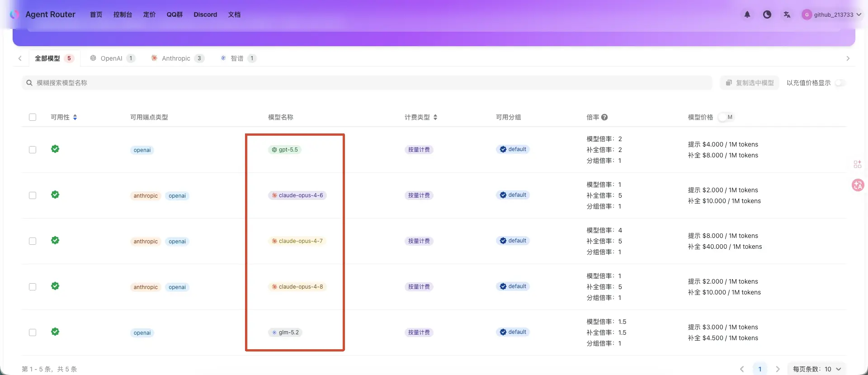Open the 每页条数 page size dropdown

tap(816, 369)
